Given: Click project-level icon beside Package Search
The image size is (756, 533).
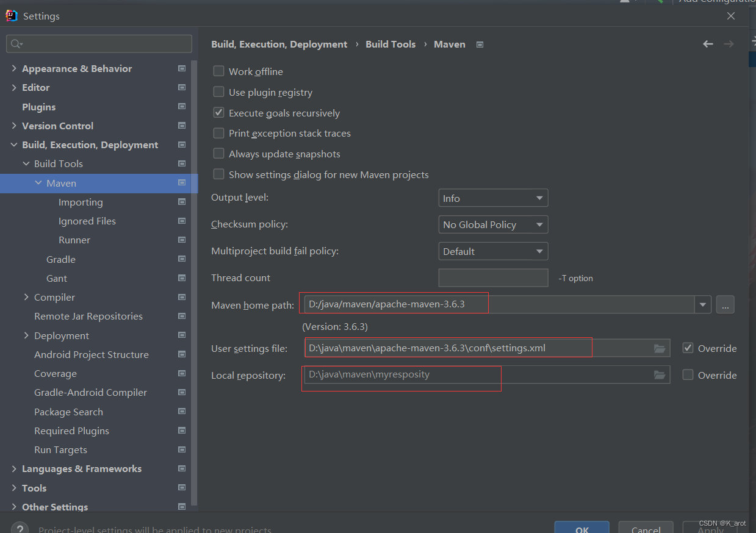Looking at the screenshot, I should tap(182, 412).
